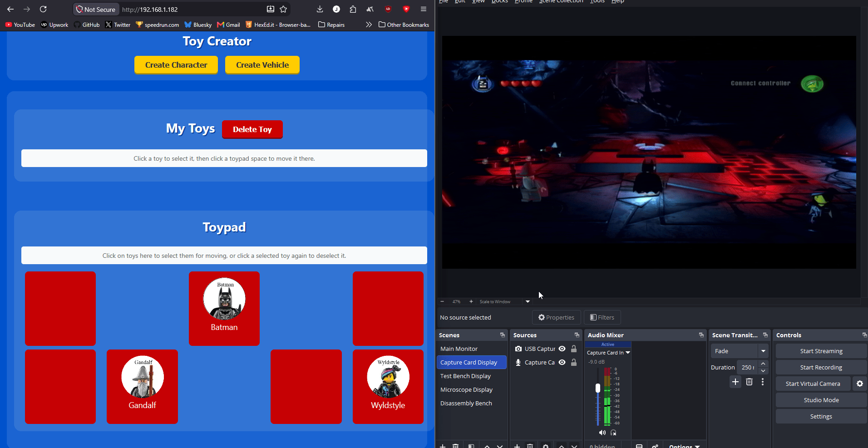Screen dimensions: 868x448
Task: Open the Help menu in OBS
Action: [x=617, y=1]
